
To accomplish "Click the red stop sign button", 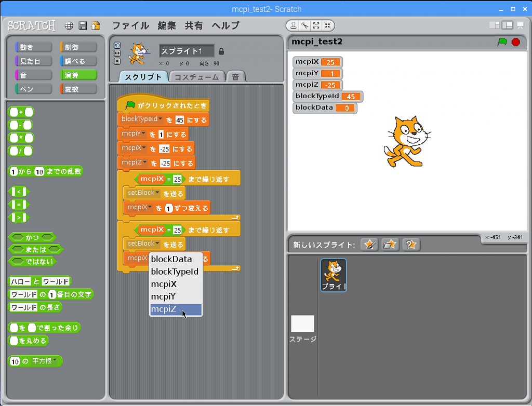I will click(x=516, y=42).
